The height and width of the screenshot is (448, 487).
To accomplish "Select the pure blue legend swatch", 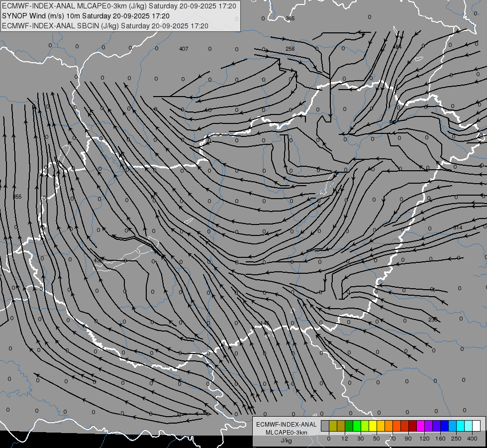I will click(x=444, y=426).
